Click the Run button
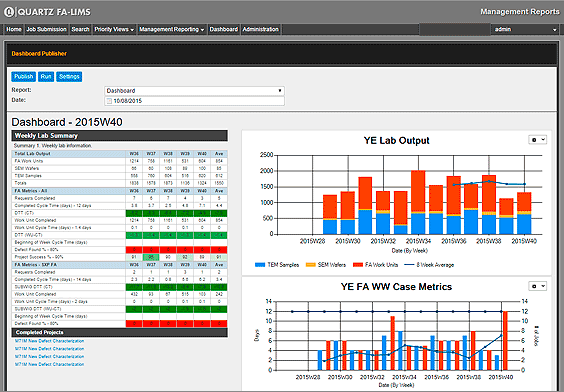 click(x=46, y=77)
